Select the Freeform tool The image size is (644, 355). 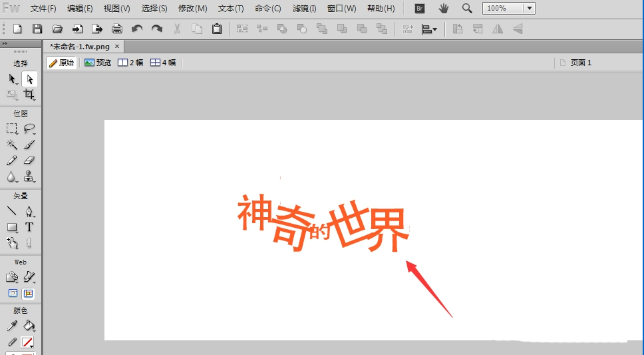point(12,243)
